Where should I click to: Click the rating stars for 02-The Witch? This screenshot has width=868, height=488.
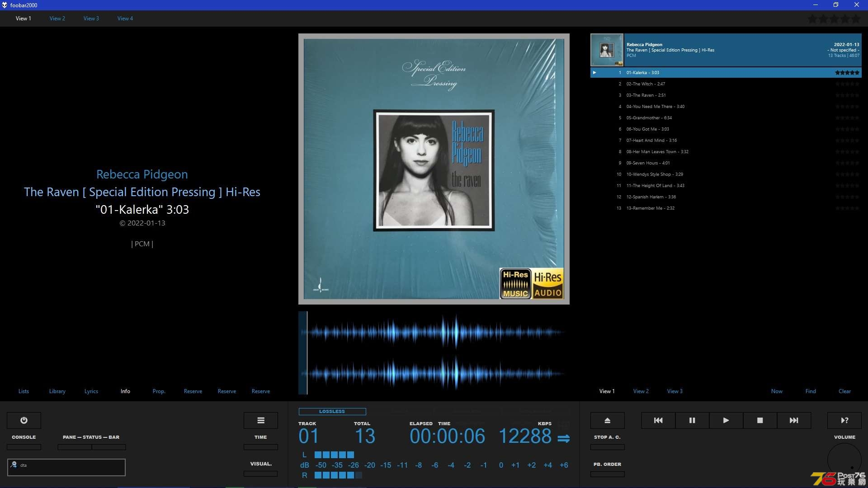pos(847,84)
